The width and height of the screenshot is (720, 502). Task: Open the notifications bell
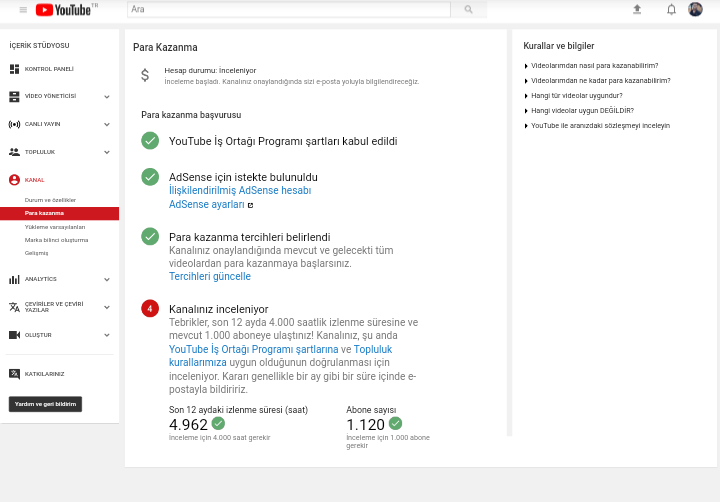(x=671, y=9)
